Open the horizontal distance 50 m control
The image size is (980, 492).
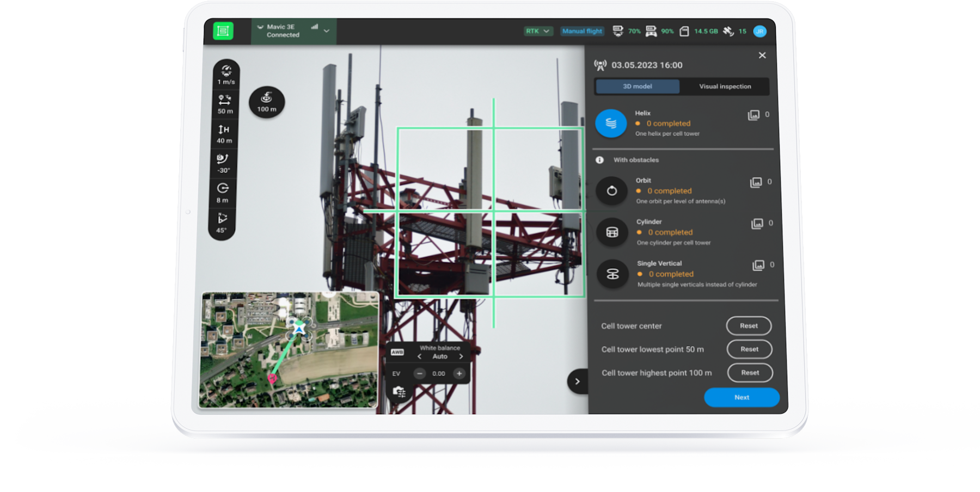pyautogui.click(x=223, y=105)
